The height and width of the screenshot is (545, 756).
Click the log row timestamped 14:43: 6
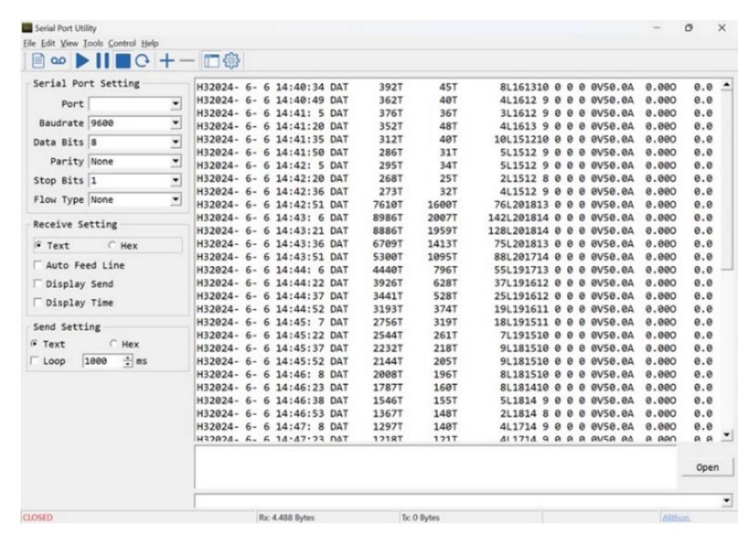(x=455, y=218)
